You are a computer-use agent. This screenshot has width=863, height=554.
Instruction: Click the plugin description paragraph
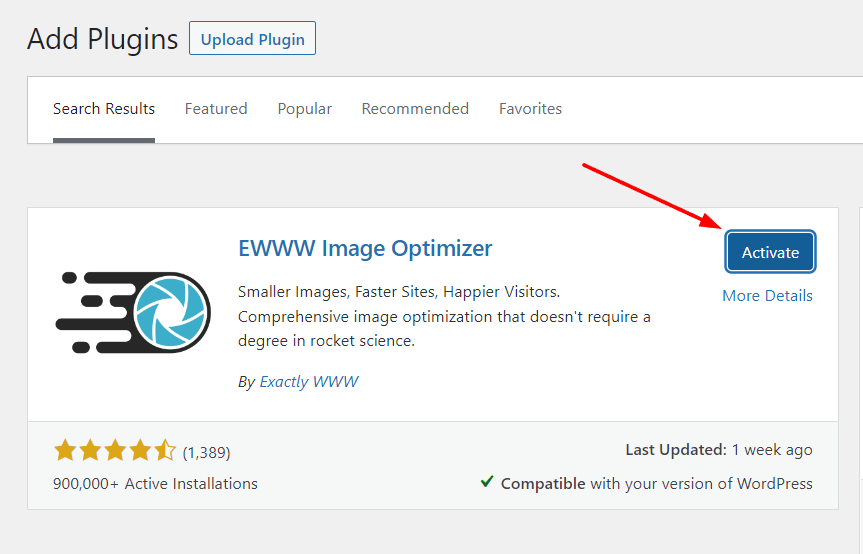coord(444,316)
